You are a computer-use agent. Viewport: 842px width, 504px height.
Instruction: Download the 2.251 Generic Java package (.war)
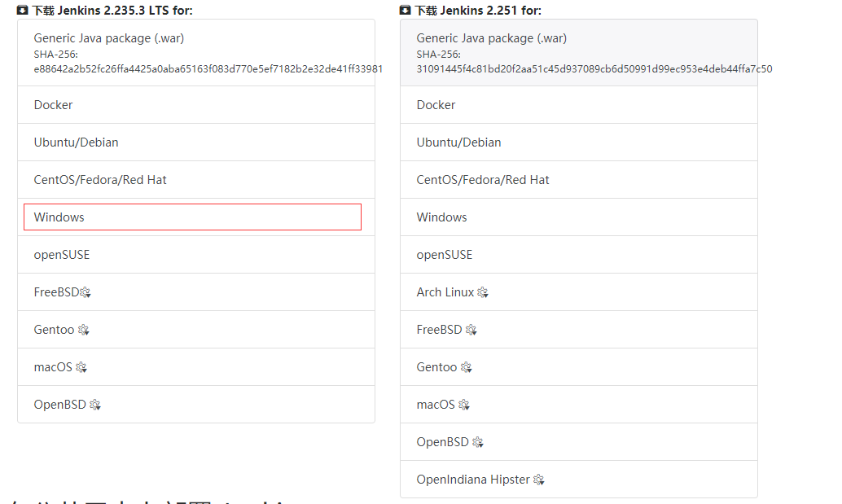pos(579,53)
